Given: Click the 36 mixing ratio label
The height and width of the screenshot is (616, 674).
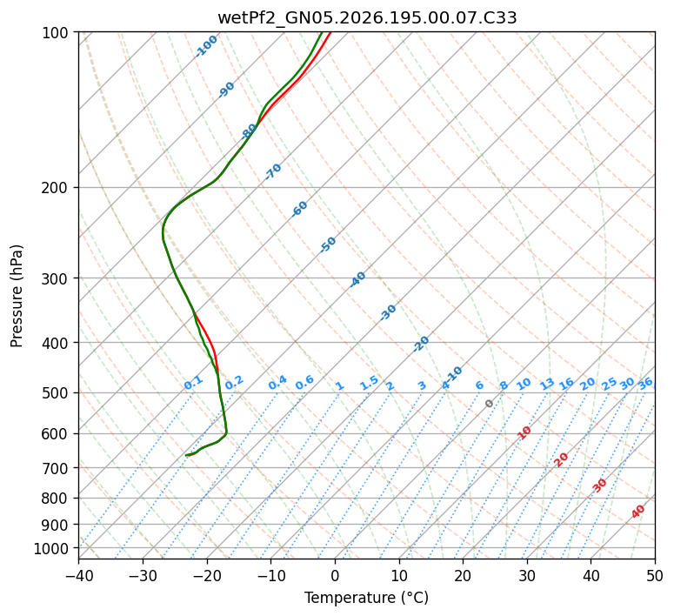Looking at the screenshot, I should coord(645,384).
